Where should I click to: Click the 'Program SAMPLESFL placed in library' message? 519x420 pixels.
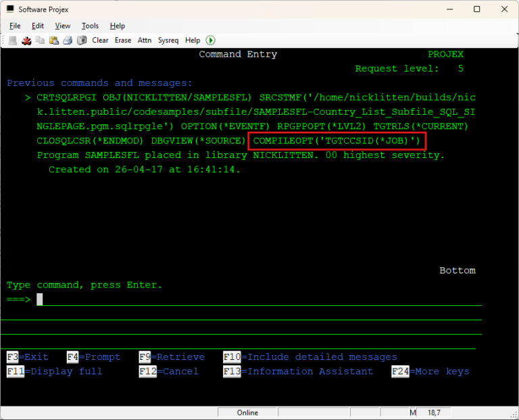coord(241,155)
